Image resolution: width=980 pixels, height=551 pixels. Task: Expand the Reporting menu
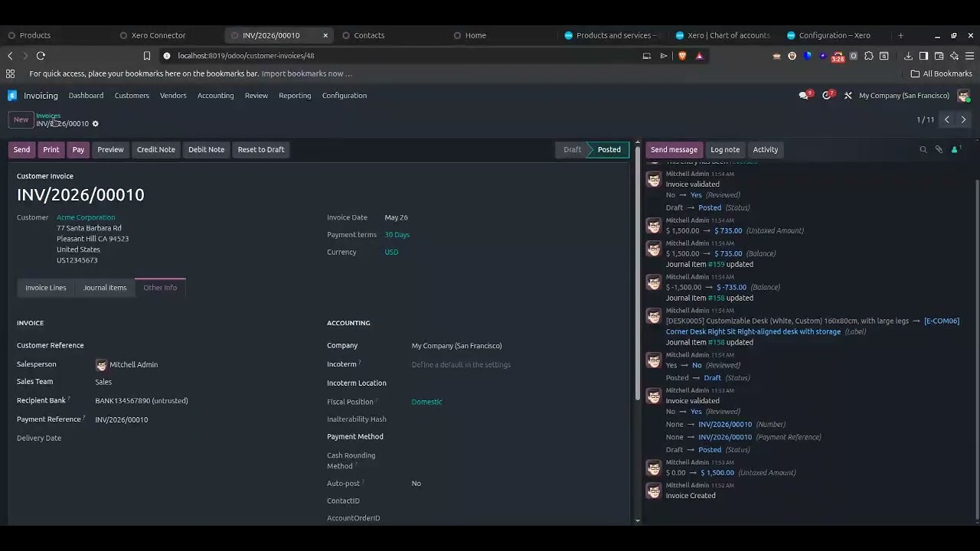pyautogui.click(x=295, y=96)
